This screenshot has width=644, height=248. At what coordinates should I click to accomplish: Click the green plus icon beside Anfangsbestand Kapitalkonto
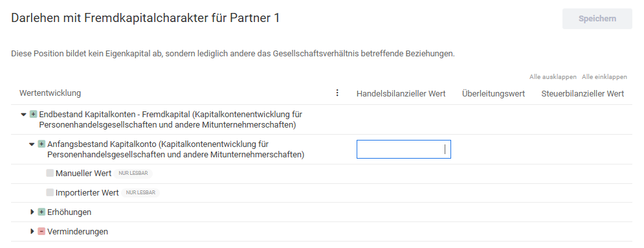41,144
